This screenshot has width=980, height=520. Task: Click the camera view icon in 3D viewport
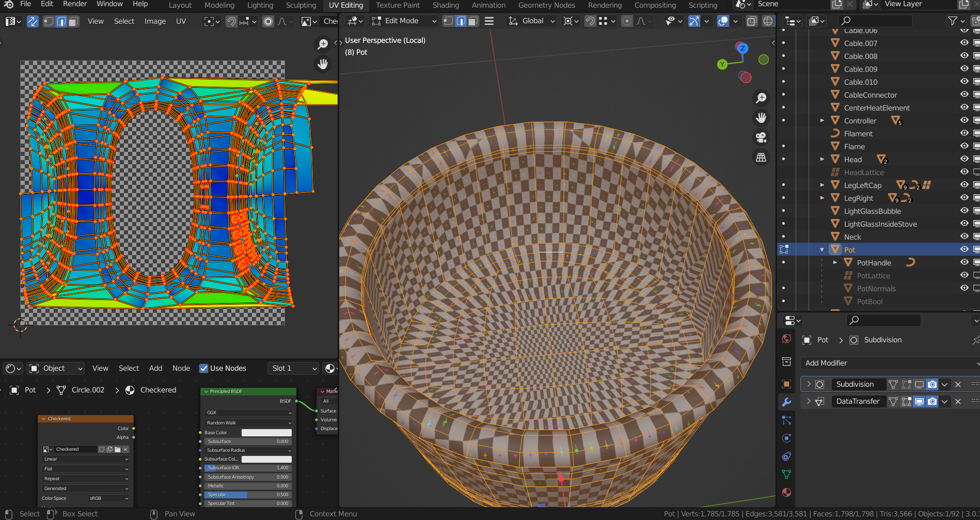(x=761, y=137)
